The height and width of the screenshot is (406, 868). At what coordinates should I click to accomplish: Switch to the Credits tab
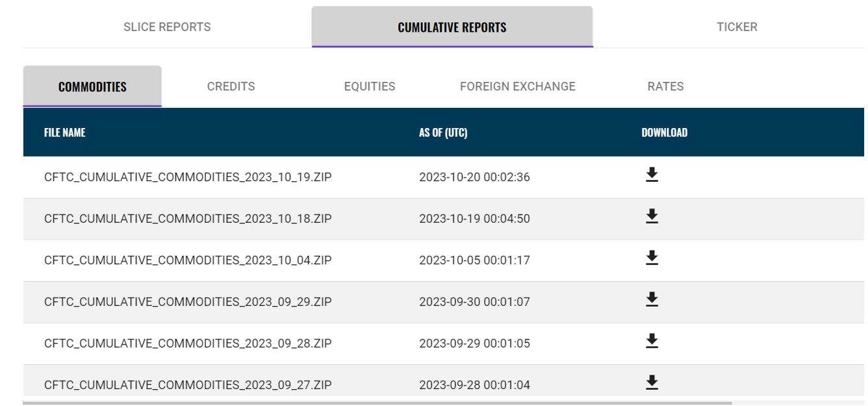pyautogui.click(x=231, y=86)
